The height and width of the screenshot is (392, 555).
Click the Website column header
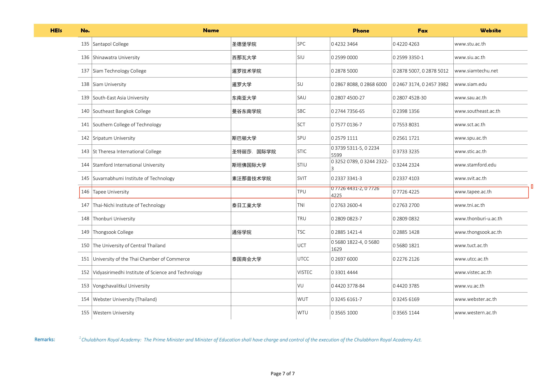coord(490,31)
